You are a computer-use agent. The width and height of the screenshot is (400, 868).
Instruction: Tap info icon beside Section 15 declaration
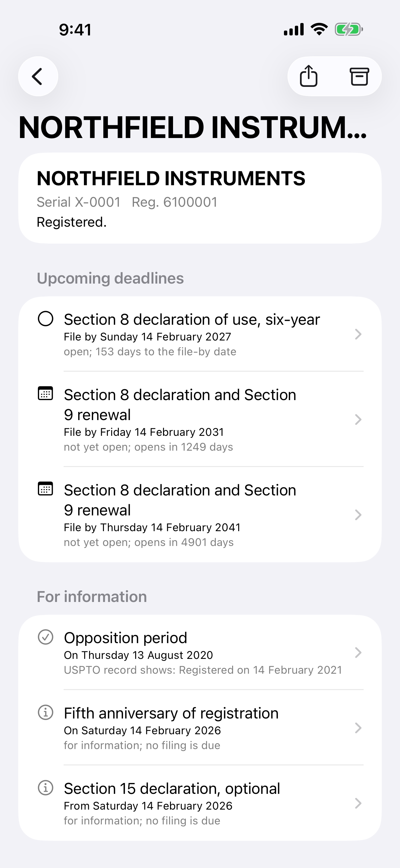45,787
